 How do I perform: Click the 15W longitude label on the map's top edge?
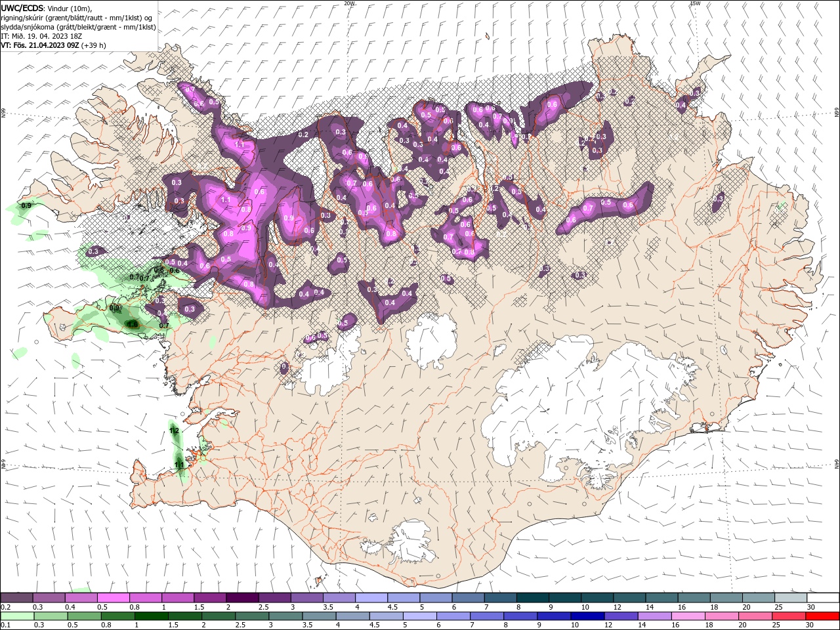click(x=695, y=3)
